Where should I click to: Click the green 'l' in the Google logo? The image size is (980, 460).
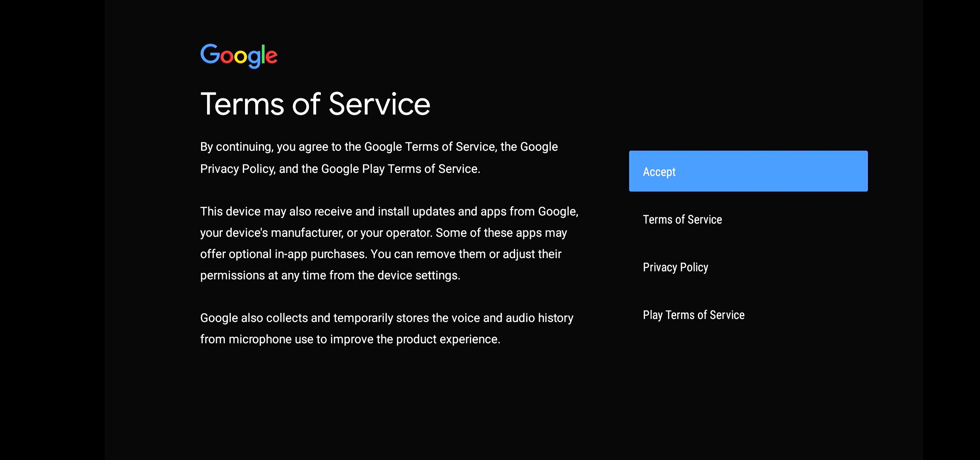pyautogui.click(x=263, y=54)
